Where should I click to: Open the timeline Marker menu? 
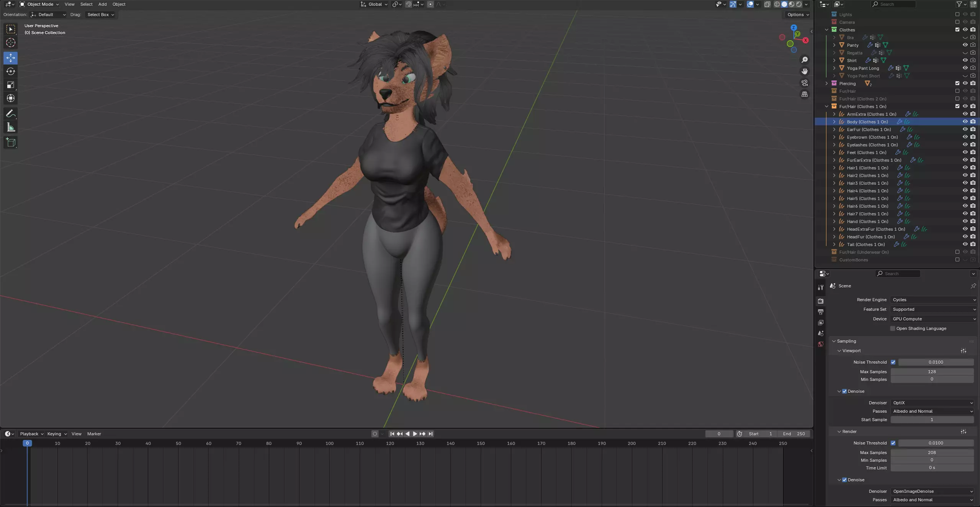tap(94, 434)
